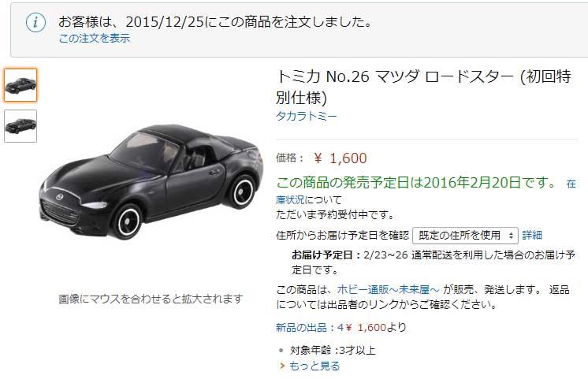This screenshot has width=588, height=383.
Task: Select the second car thumbnail image
Action: 20,126
